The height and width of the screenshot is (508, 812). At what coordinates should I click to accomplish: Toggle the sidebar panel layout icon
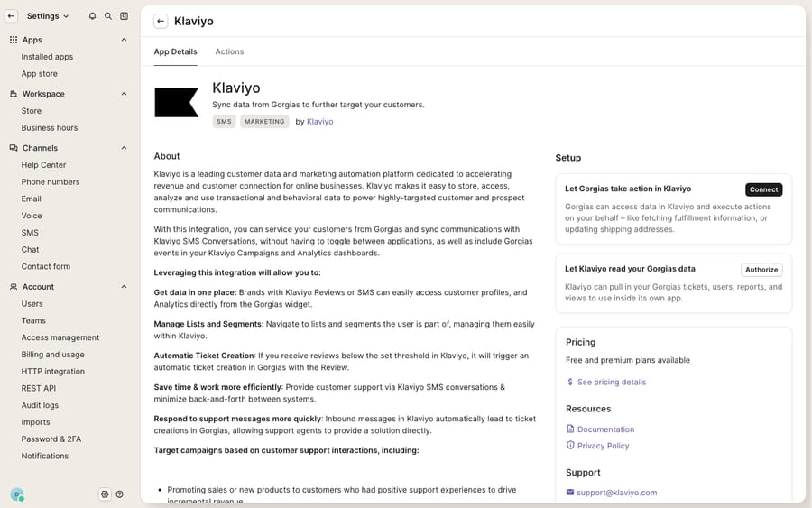tap(125, 16)
